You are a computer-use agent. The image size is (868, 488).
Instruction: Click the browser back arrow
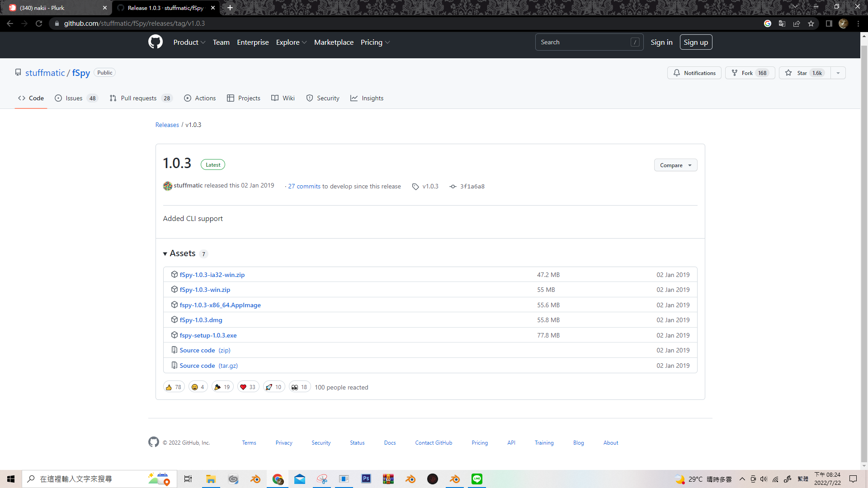point(10,23)
